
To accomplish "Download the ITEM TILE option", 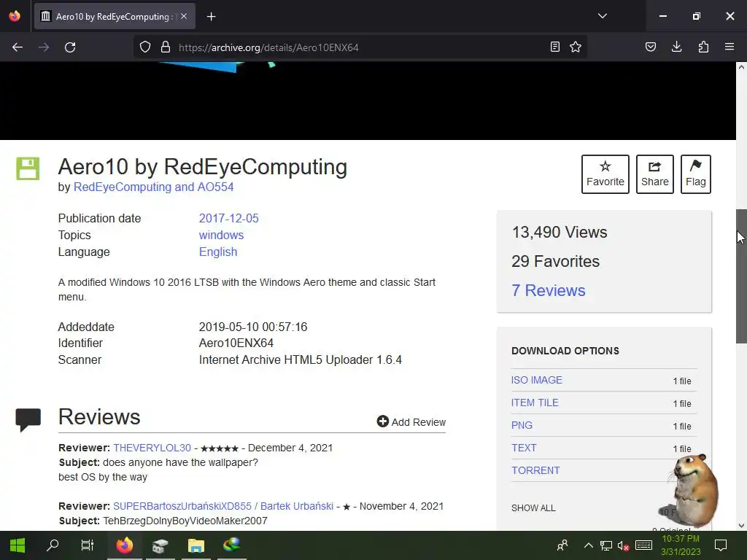I will [x=535, y=402].
